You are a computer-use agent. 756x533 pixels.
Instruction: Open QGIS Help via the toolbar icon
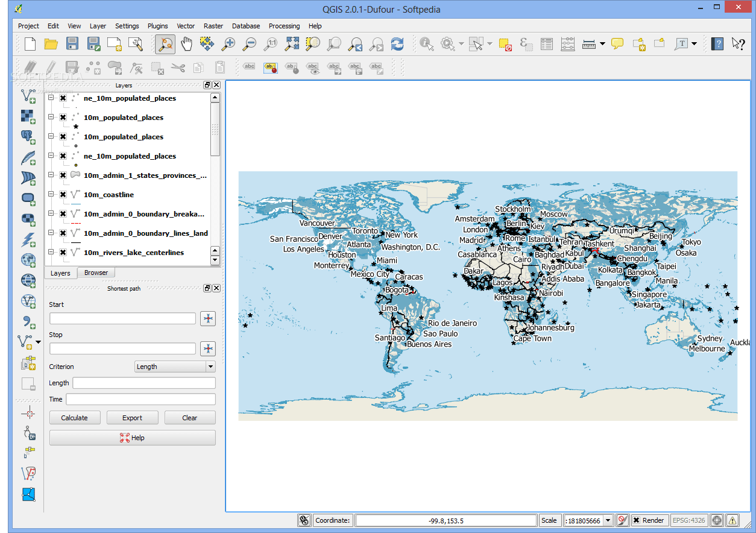[717, 43]
